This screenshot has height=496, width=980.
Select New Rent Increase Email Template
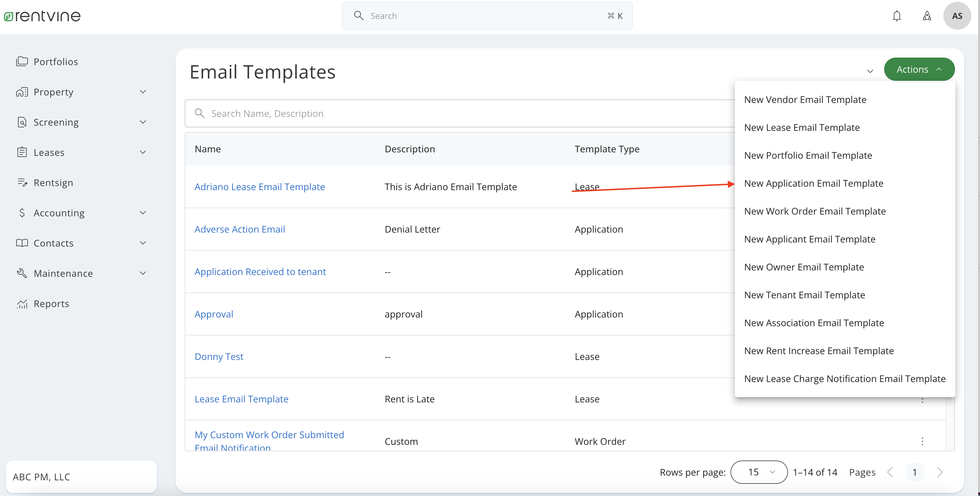(819, 351)
